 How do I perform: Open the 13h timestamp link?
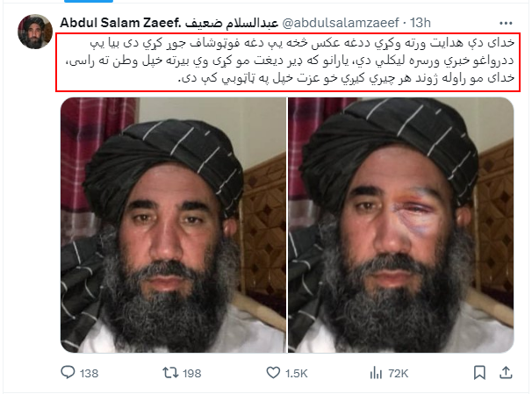pyautogui.click(x=420, y=23)
